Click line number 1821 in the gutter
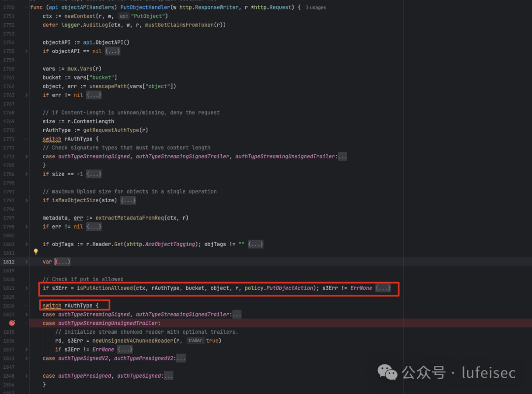 tap(9, 288)
